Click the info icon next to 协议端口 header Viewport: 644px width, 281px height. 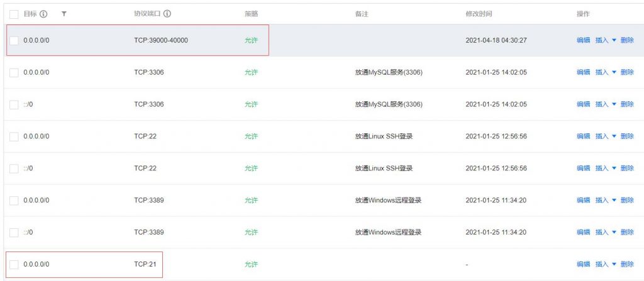click(x=167, y=14)
